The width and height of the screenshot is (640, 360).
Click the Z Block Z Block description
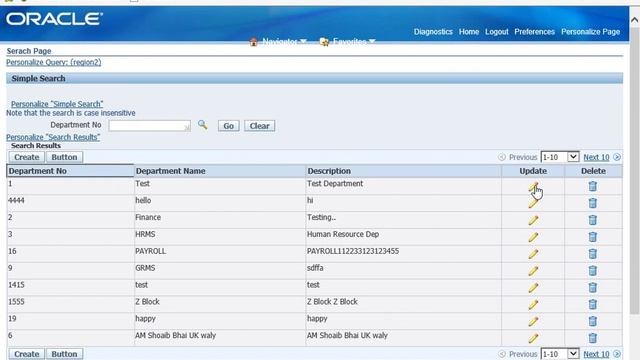(332, 302)
